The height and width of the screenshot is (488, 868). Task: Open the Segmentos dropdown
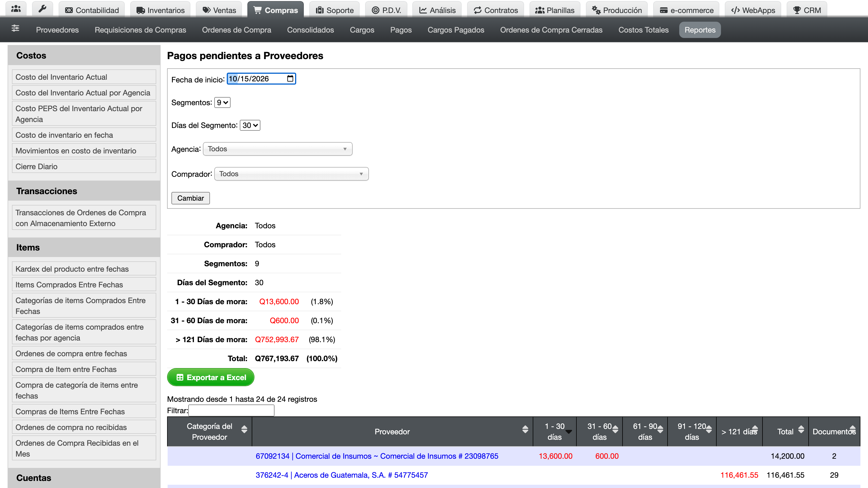point(222,102)
